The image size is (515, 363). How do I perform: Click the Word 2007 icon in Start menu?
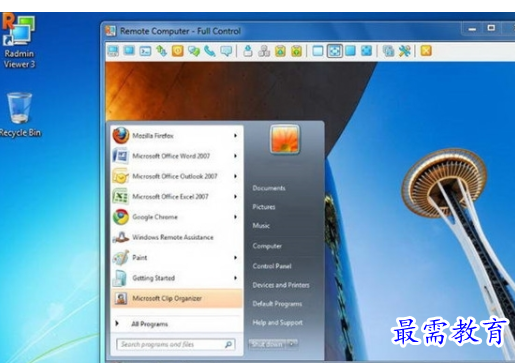click(121, 156)
